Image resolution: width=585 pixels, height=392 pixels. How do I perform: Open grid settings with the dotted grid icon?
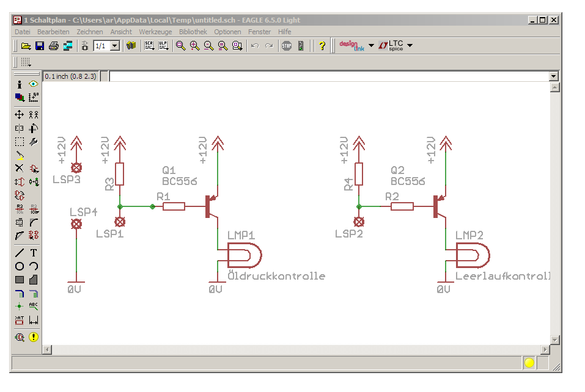click(26, 62)
